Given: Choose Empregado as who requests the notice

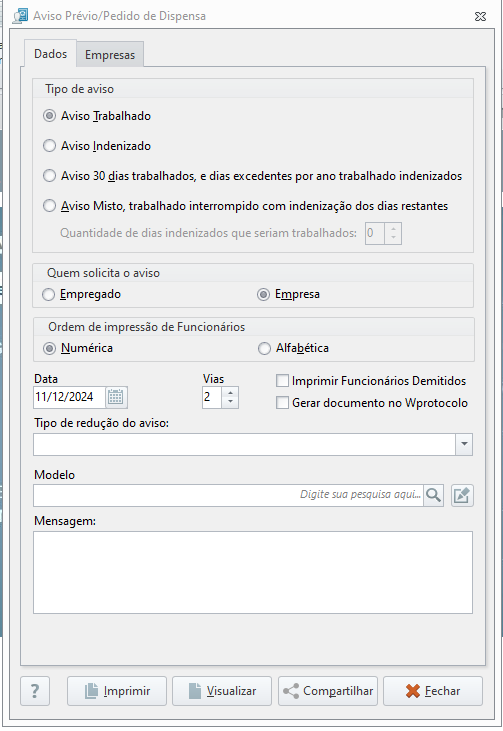Looking at the screenshot, I should (x=48, y=295).
